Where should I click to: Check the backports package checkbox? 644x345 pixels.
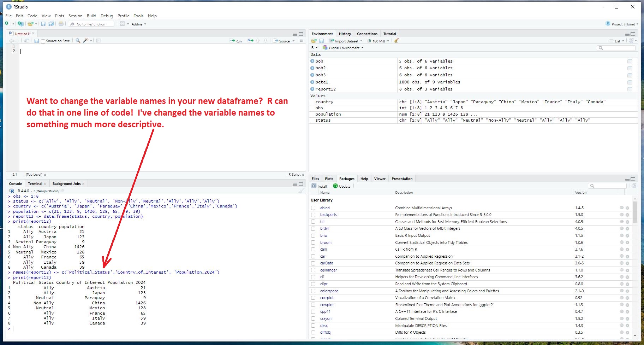[x=313, y=215]
